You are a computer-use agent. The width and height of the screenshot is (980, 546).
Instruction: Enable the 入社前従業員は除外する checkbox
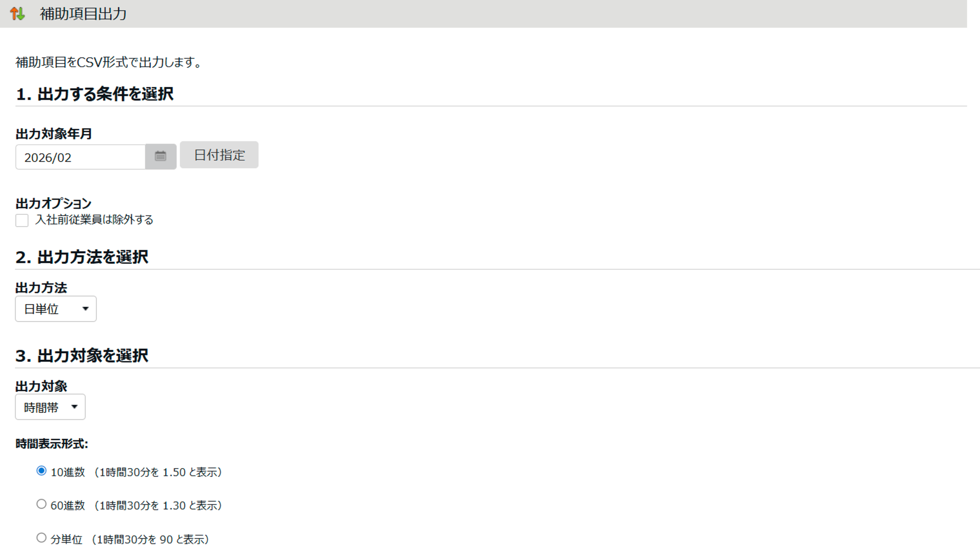tap(22, 220)
